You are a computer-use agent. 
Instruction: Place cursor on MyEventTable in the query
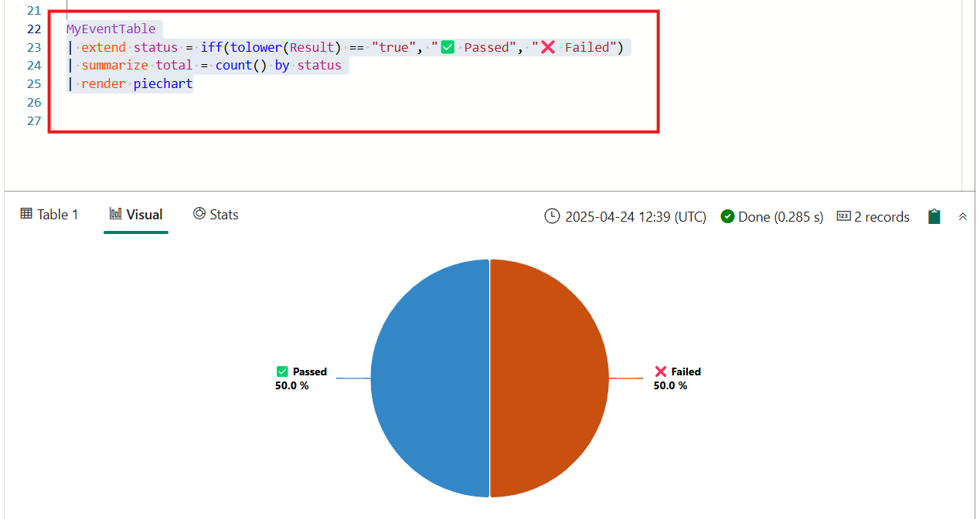pos(111,29)
